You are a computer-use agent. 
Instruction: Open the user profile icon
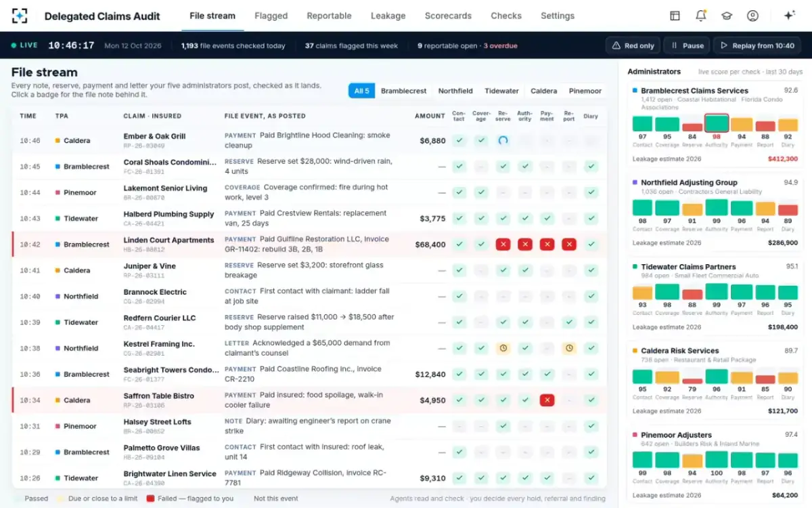click(x=752, y=16)
